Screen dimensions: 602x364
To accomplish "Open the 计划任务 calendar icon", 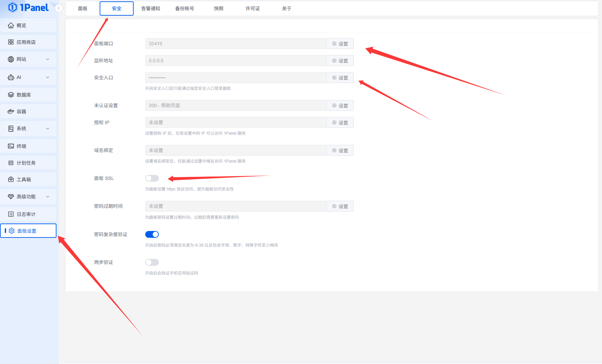I will tap(11, 163).
